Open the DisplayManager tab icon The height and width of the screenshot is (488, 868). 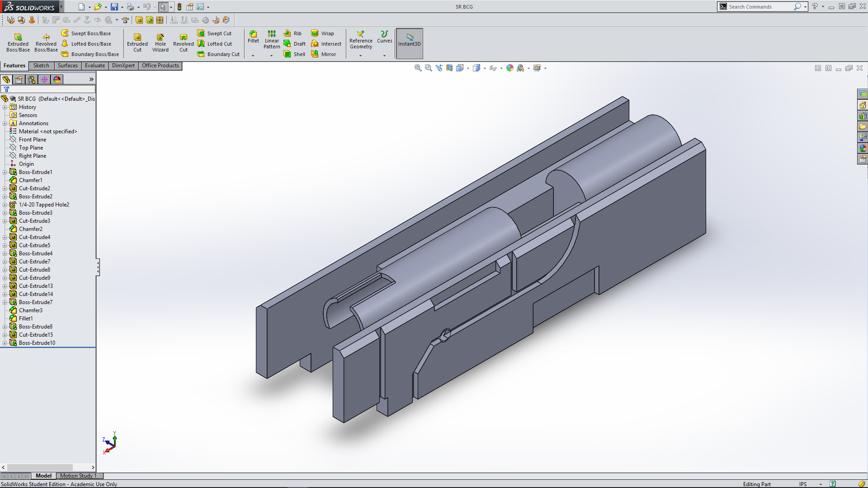(x=57, y=80)
